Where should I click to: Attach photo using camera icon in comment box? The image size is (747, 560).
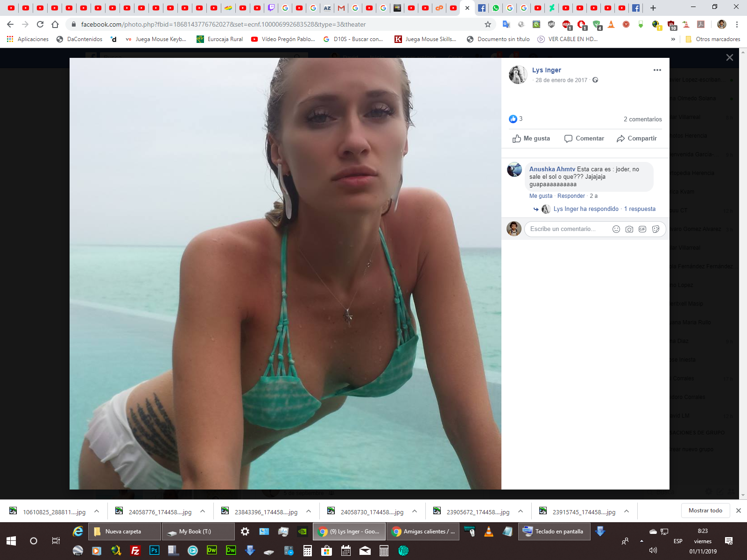(629, 229)
